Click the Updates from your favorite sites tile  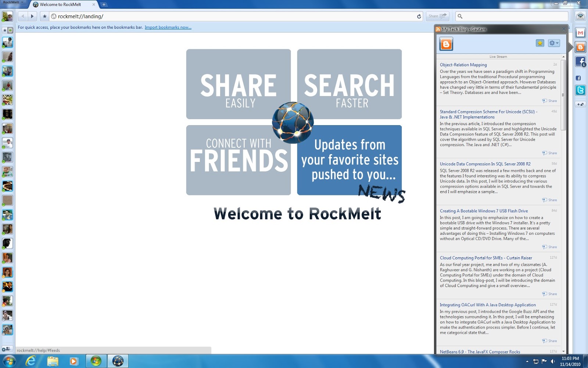pyautogui.click(x=349, y=160)
